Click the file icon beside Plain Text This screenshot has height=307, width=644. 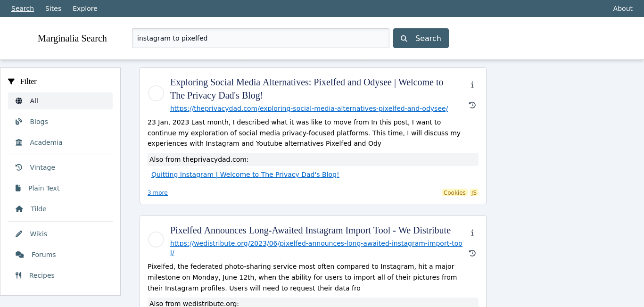click(x=18, y=188)
